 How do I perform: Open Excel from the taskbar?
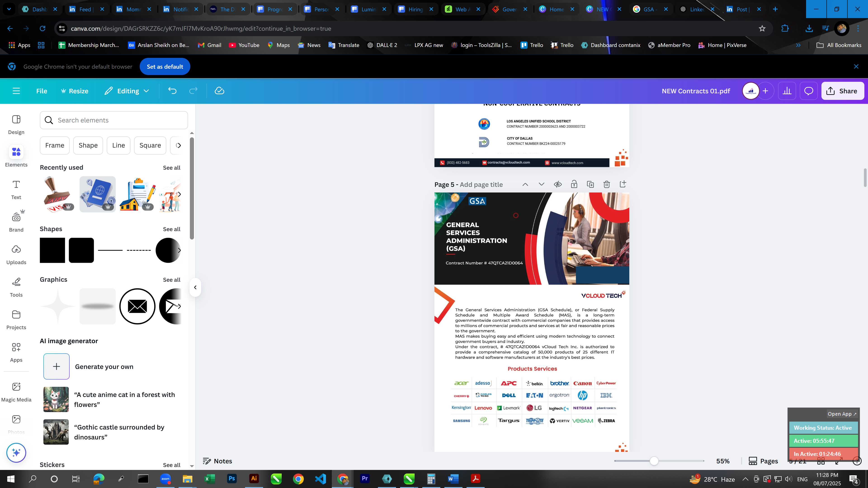210,479
